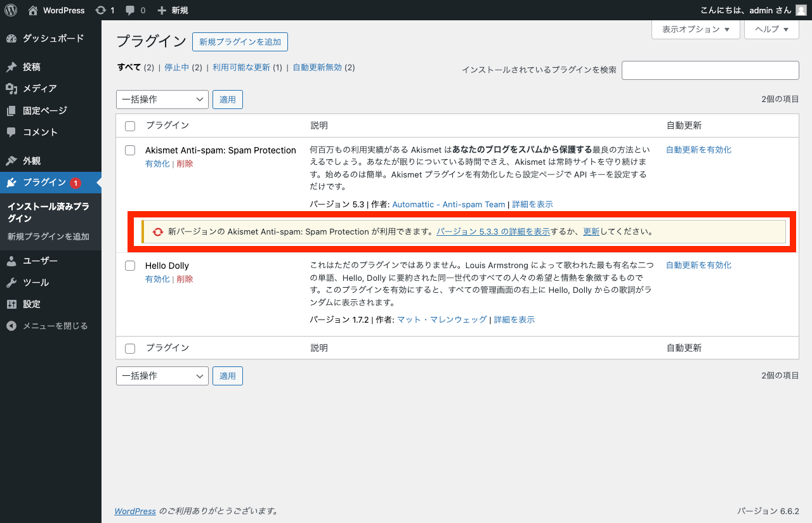
Task: Click the バージョン 6.6.2 footer text
Action: click(x=768, y=511)
